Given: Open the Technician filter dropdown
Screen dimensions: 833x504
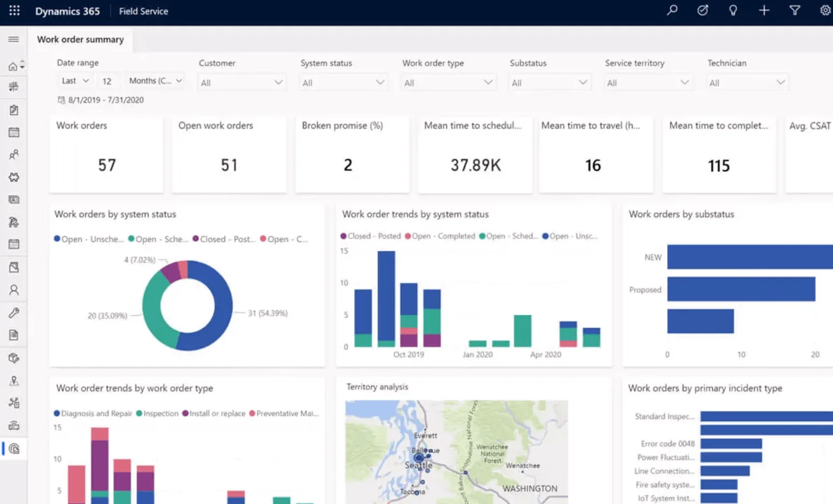Looking at the screenshot, I should coord(747,82).
